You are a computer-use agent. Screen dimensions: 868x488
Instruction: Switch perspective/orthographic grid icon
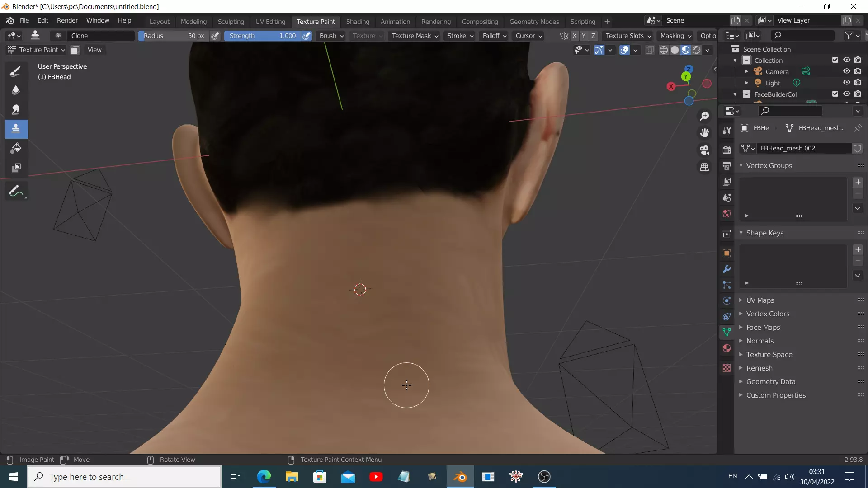point(704,167)
